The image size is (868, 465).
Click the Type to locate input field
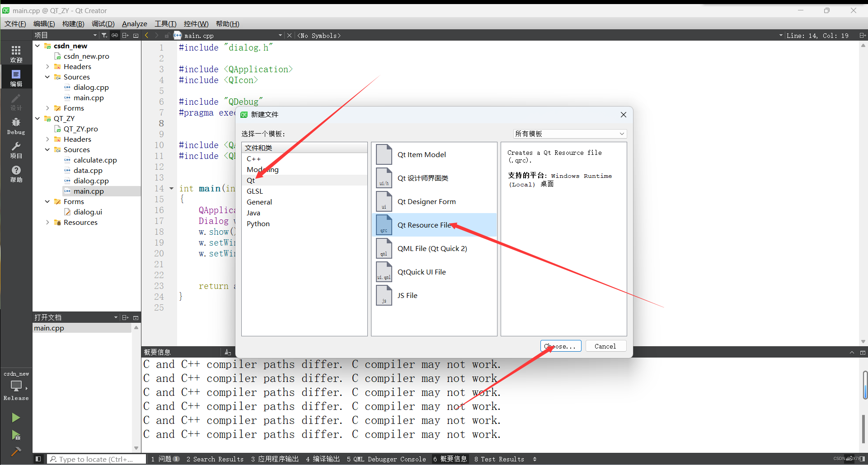pyautogui.click(x=97, y=459)
